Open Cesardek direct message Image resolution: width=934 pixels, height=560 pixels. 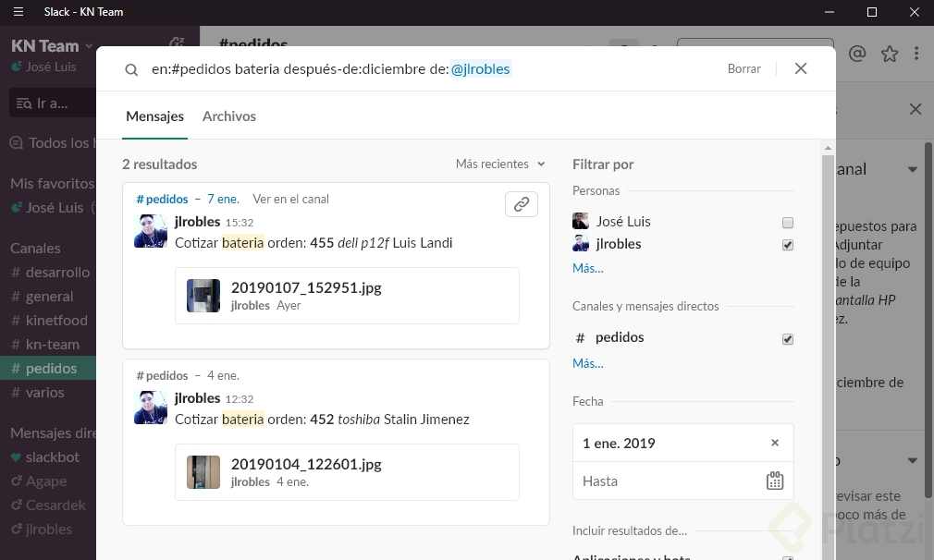pos(49,505)
